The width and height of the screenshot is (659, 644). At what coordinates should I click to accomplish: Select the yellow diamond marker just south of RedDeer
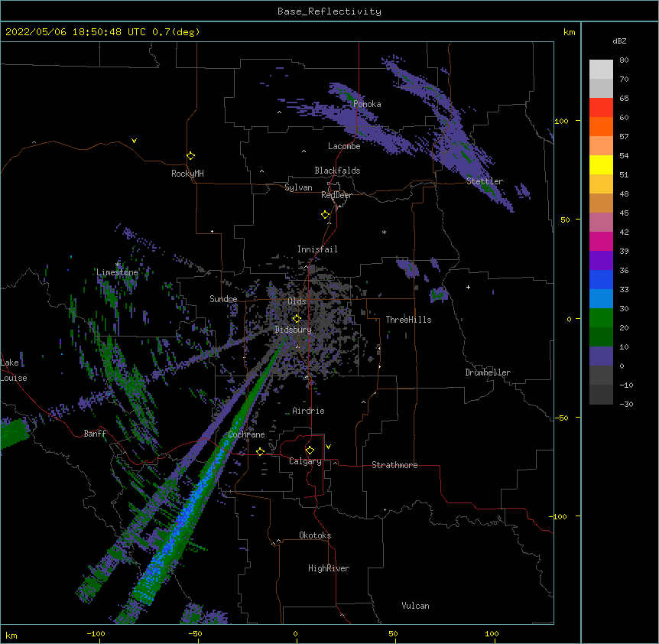click(x=326, y=215)
